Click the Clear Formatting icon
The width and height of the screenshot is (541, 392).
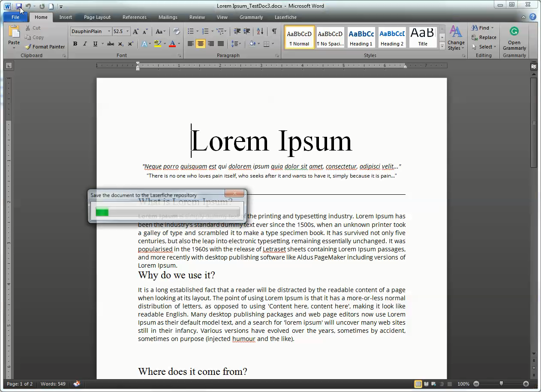[176, 31]
